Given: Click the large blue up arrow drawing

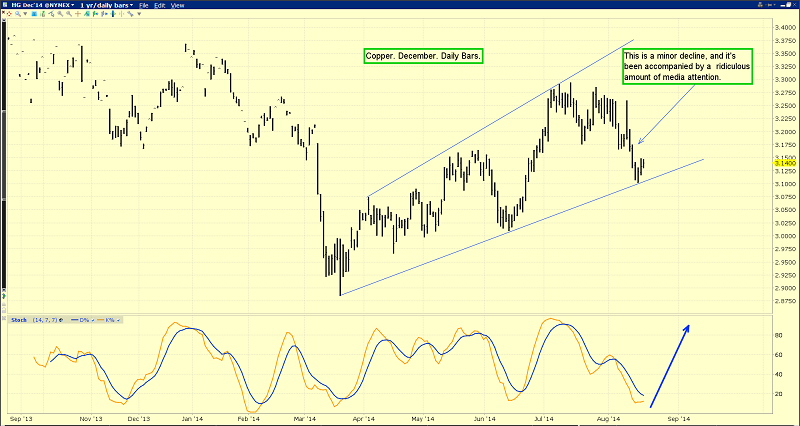Looking at the screenshot, I should 669,365.
